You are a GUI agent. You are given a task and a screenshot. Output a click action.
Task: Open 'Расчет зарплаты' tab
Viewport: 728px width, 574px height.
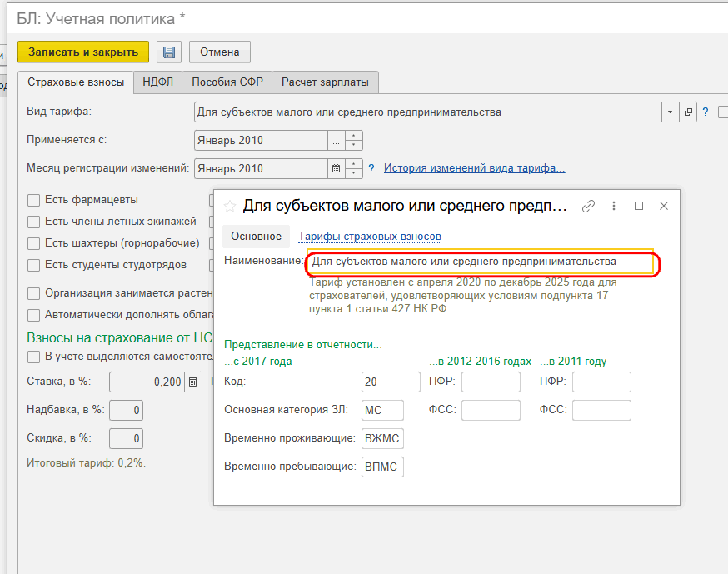pos(325,82)
